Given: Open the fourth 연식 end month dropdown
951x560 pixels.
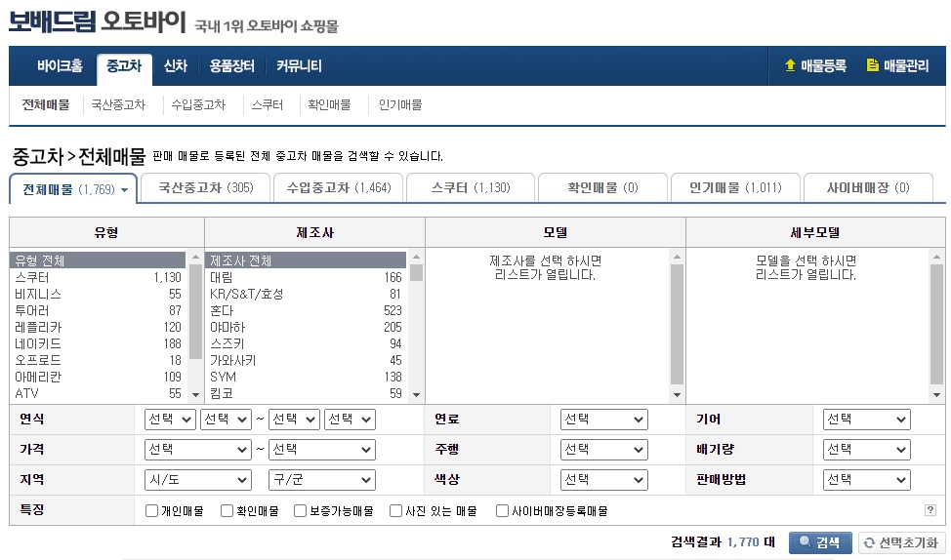Looking at the screenshot, I should [350, 420].
